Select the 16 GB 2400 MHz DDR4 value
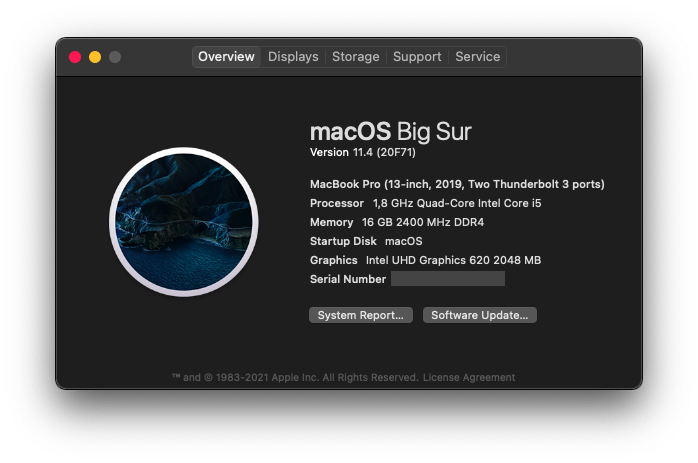 click(x=423, y=222)
